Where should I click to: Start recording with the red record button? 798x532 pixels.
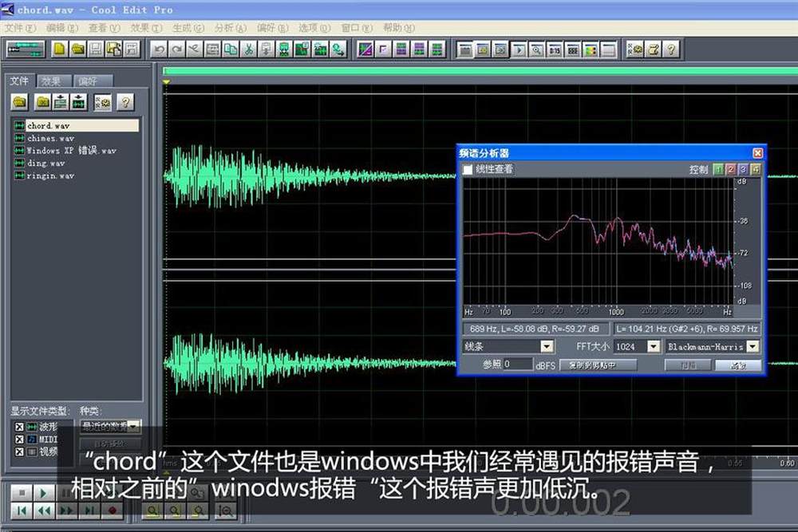pyautogui.click(x=112, y=510)
